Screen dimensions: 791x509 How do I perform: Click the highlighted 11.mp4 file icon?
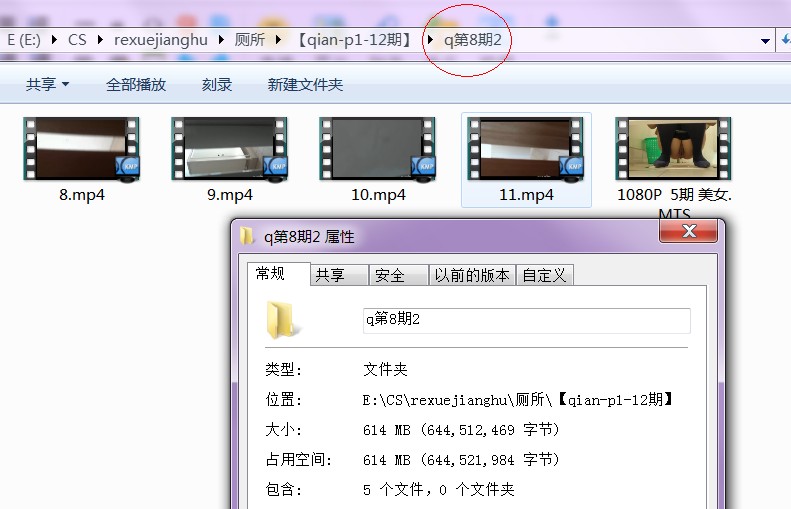[525, 149]
